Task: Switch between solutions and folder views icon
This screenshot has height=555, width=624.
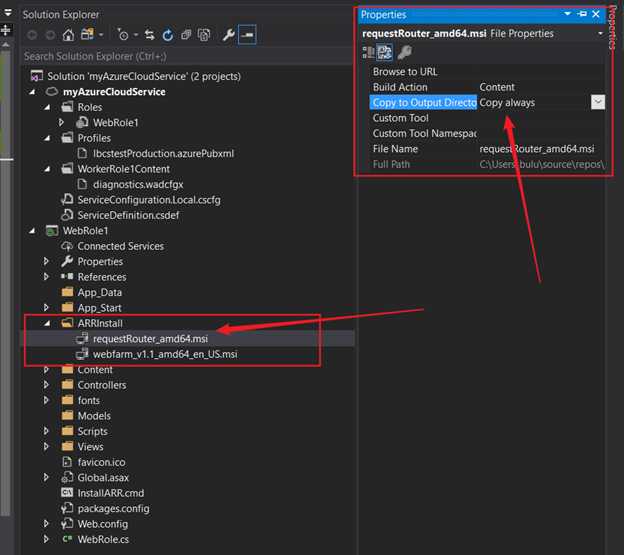Action: (87, 35)
